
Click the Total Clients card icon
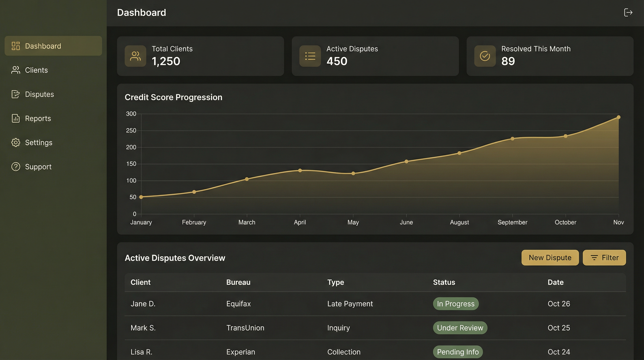[135, 56]
